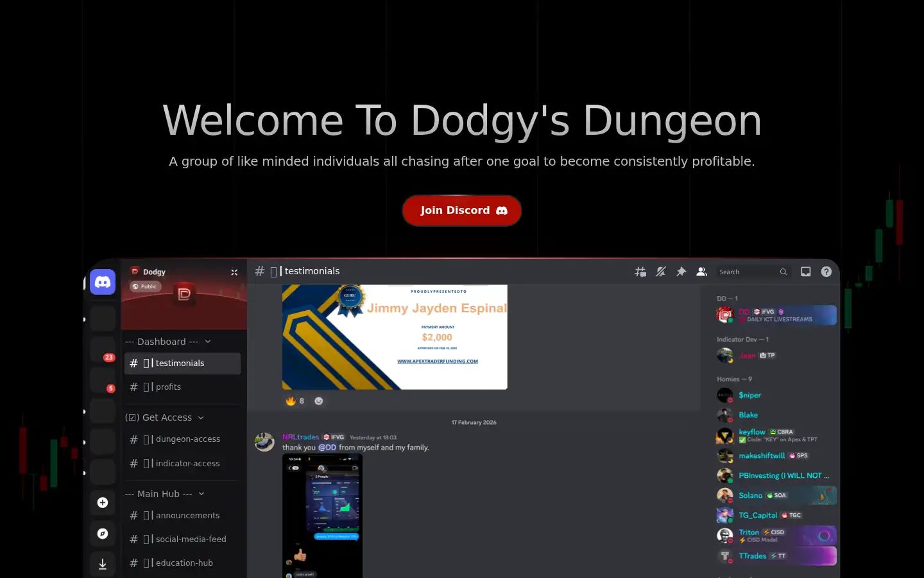Screen dimensions: 924x578
Task: Select member DD in member list
Action: pos(776,315)
